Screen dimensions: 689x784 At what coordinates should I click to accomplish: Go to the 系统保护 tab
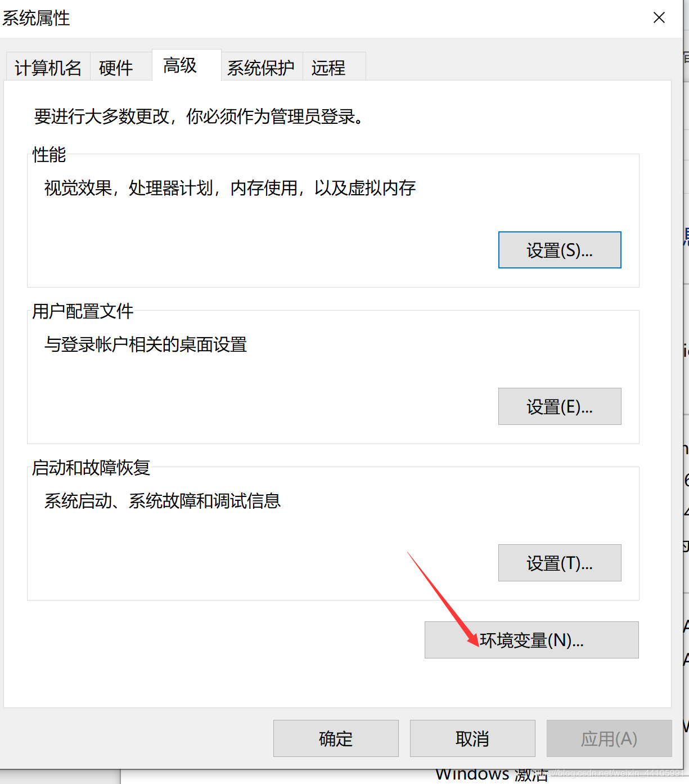click(261, 68)
